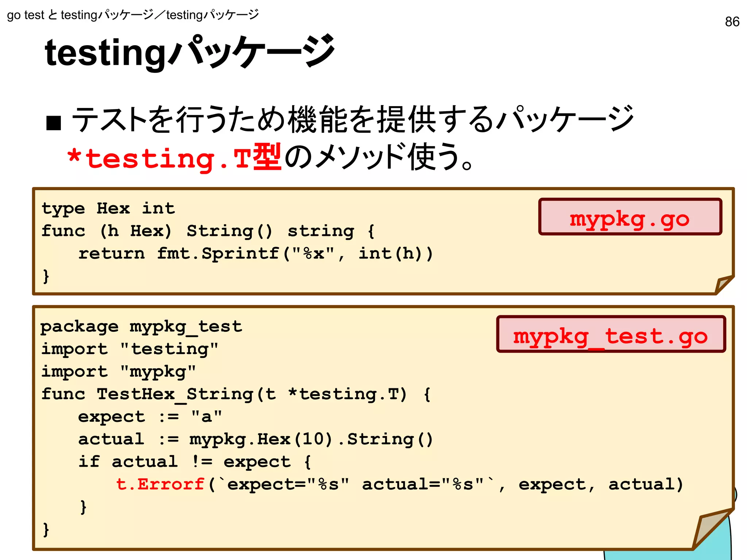The width and height of the screenshot is (747, 560).
Task: Click the line 'return fmt.Sprintf("%x", int(h))'
Action: (256, 253)
